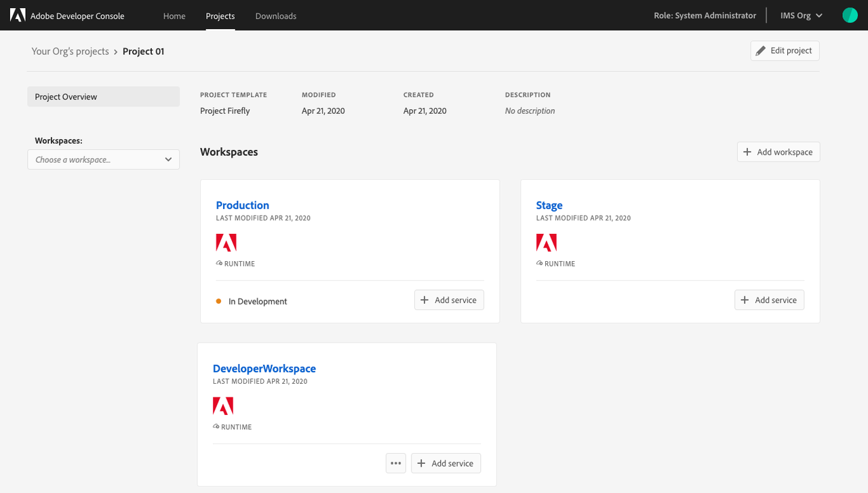
Task: Click the RUNTIME label in Stage card
Action: (559, 264)
